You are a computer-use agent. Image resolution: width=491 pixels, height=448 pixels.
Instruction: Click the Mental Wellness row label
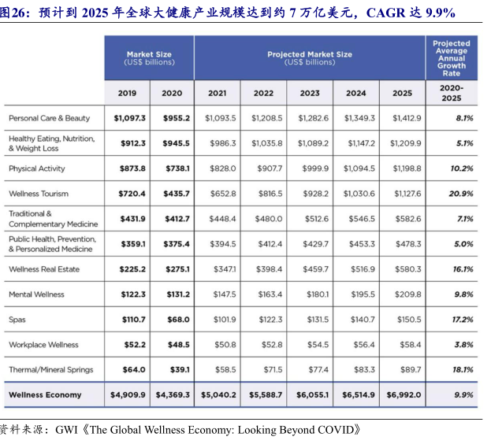(36, 294)
